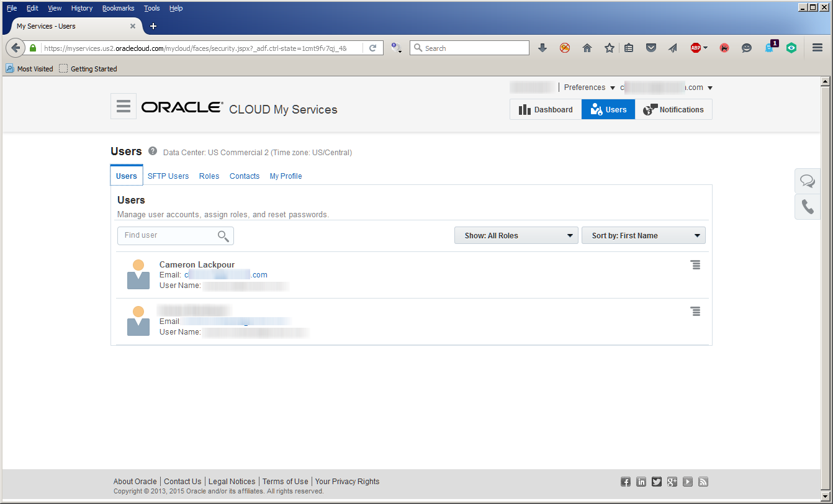Click the green eye extension icon

(791, 48)
